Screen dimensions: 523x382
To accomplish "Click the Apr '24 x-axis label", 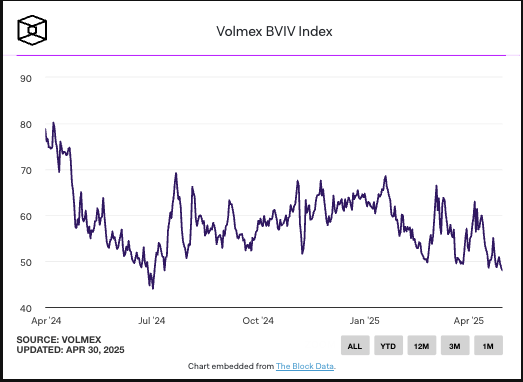I will click(46, 321).
